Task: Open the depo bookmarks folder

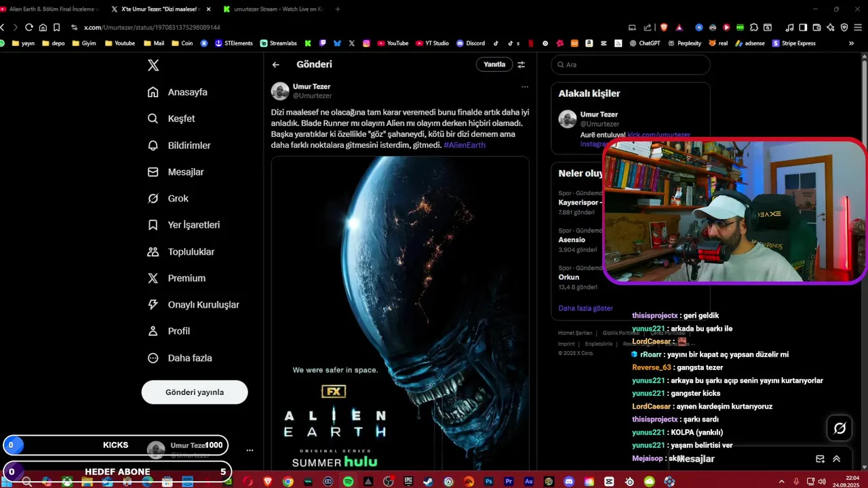Action: (53, 43)
